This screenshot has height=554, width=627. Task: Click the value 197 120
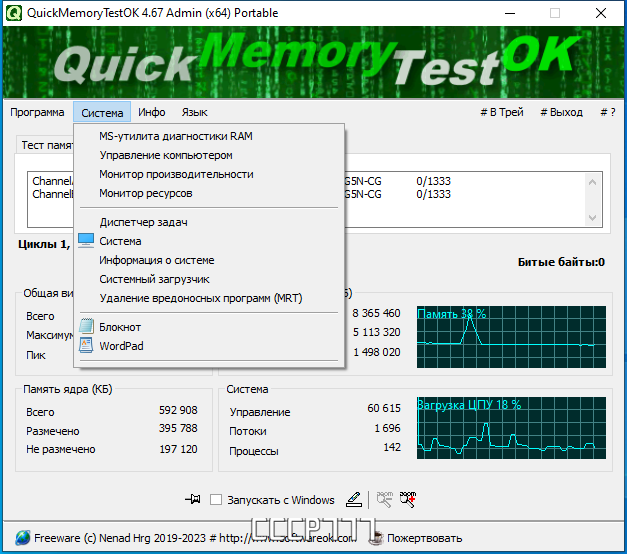pyautogui.click(x=178, y=449)
